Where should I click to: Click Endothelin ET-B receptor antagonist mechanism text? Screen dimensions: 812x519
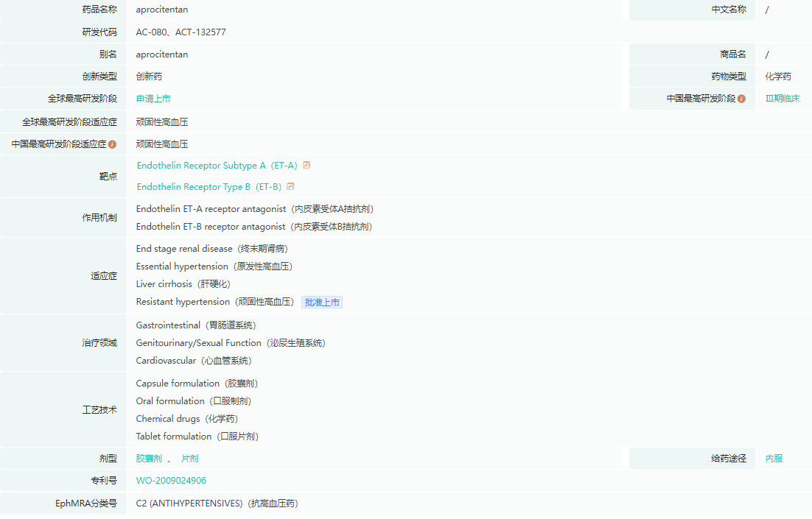coord(254,227)
